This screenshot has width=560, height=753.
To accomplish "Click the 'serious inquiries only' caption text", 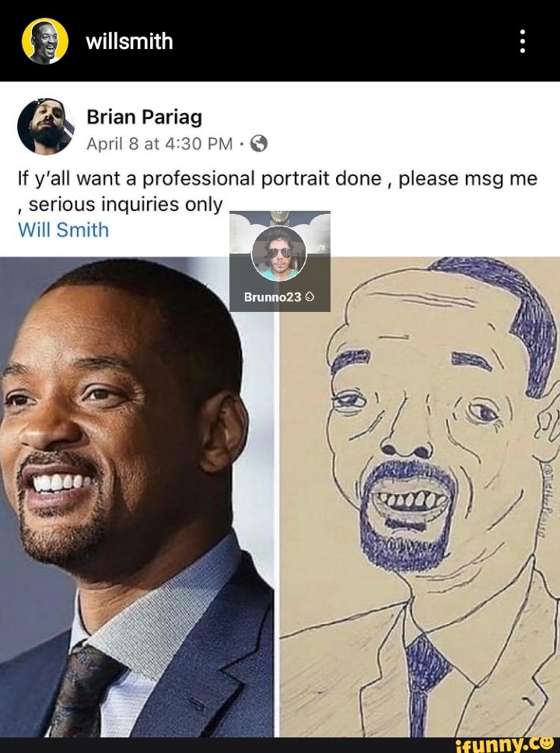I will [124, 205].
